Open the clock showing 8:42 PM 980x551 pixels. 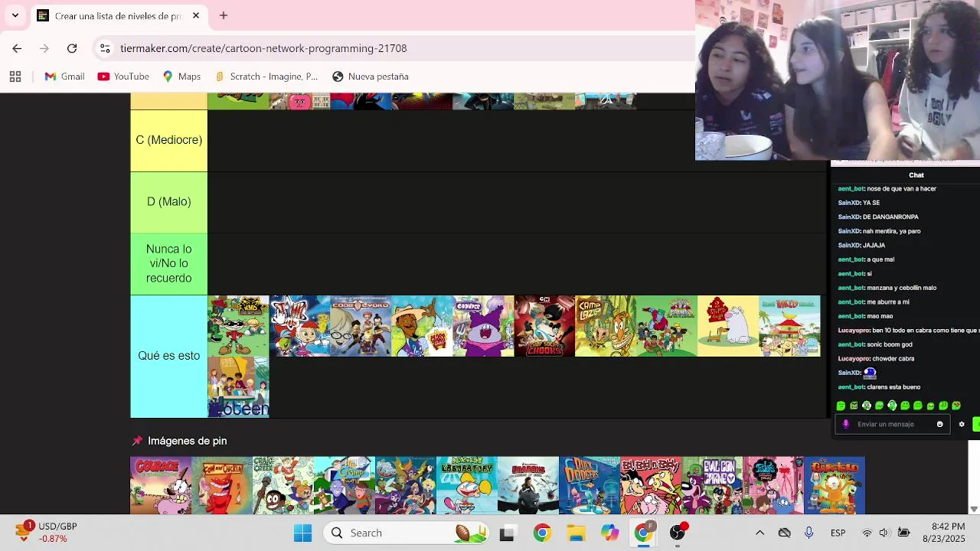click(x=944, y=533)
